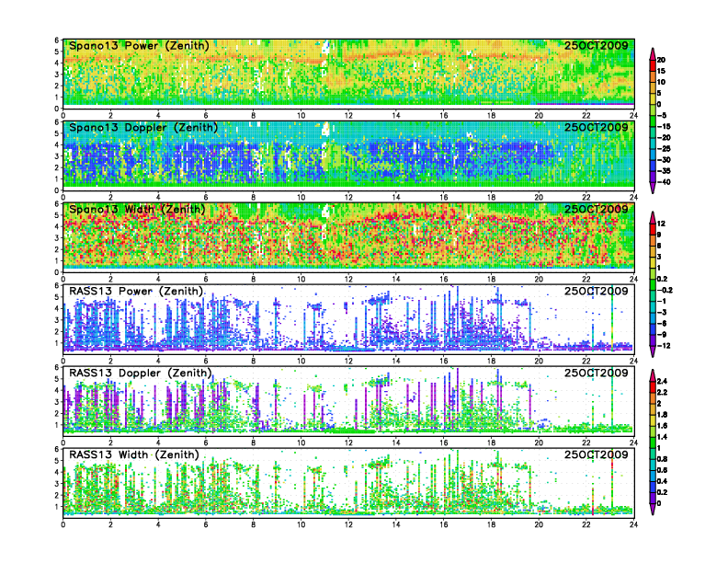Click the RASS13 Width scatter plot area
The image size is (728, 563).
(x=348, y=483)
